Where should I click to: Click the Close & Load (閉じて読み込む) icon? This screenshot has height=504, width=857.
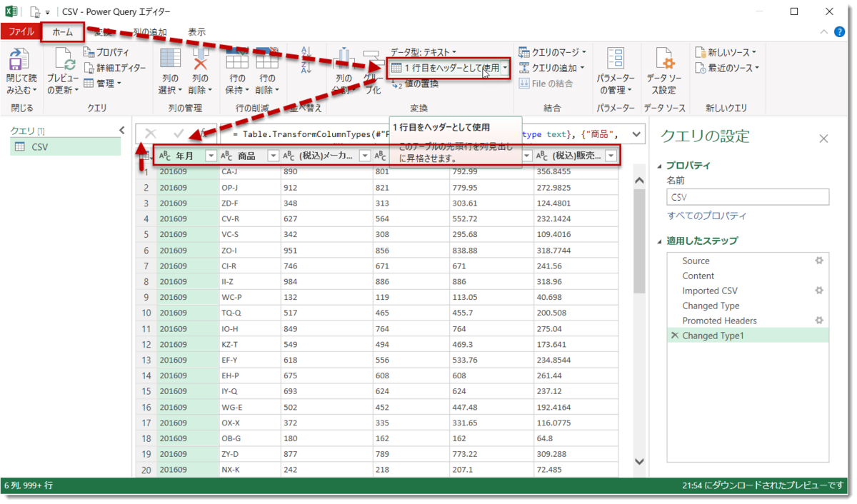click(19, 59)
